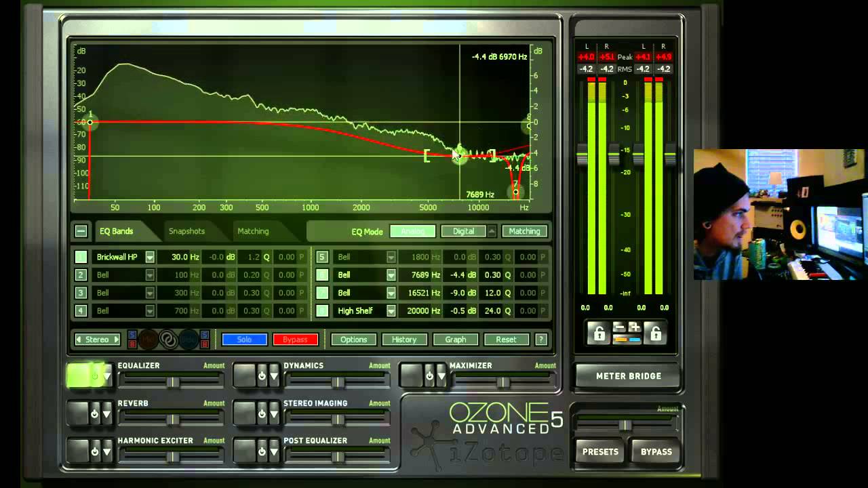
Task: Toggle the Harmonic Exciter power icon
Action: coord(94,451)
